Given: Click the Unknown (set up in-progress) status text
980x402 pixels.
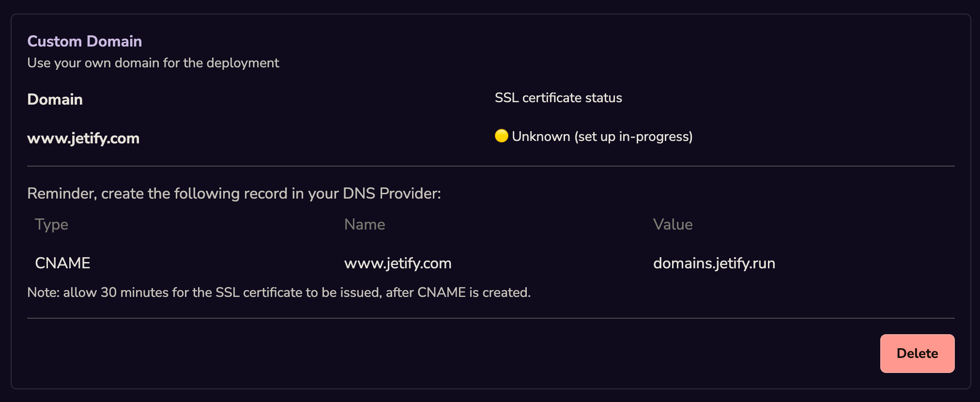Looking at the screenshot, I should tap(602, 137).
